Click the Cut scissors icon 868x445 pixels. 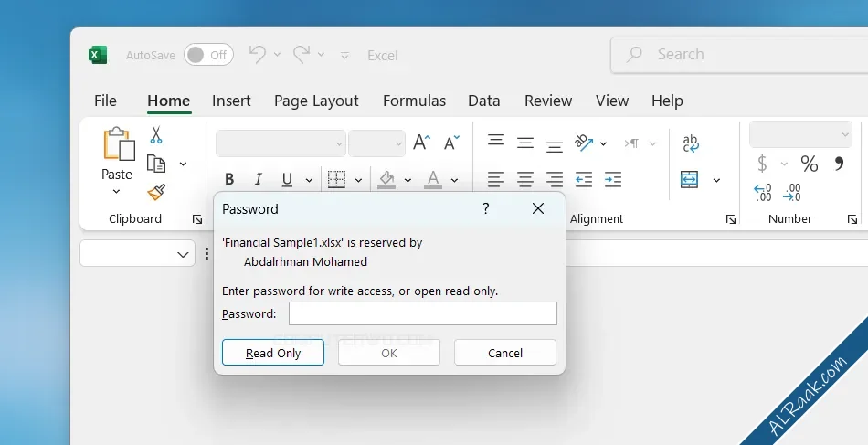(156, 134)
